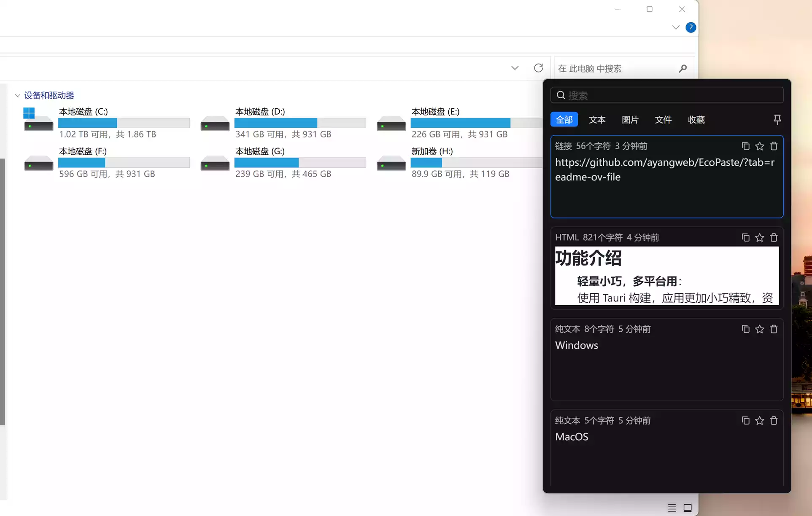
Task: Star the HTML 功能介绍 entry
Action: coord(759,237)
